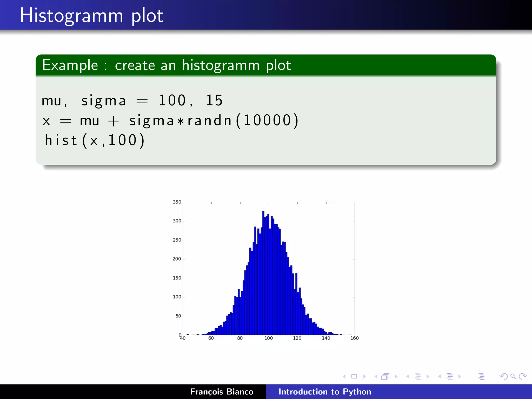Click the code line with randn(10000)
Image resolution: width=532 pixels, height=399 pixels.
coord(170,121)
